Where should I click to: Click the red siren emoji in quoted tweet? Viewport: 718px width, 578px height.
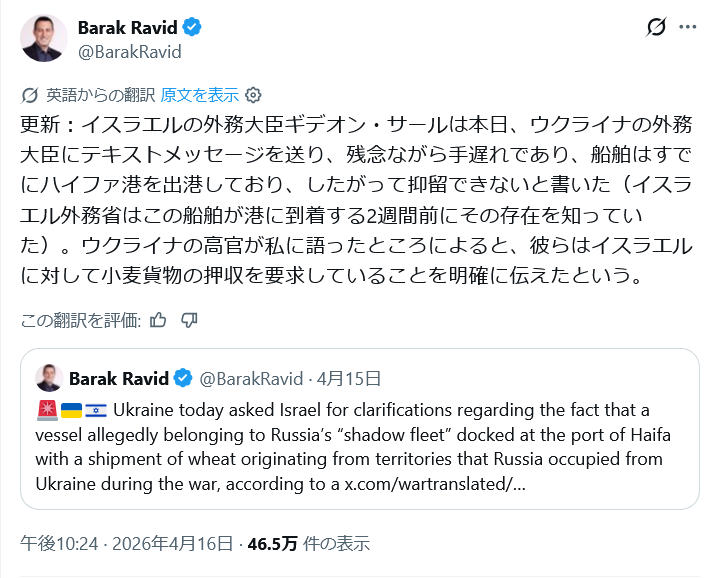(46, 410)
